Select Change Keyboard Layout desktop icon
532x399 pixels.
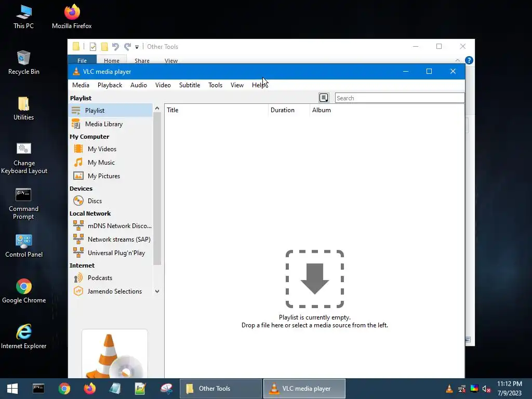[x=24, y=158]
